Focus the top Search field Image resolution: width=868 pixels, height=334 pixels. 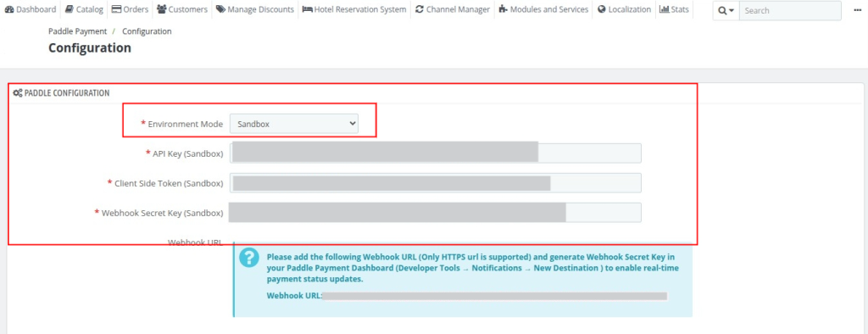tap(790, 10)
